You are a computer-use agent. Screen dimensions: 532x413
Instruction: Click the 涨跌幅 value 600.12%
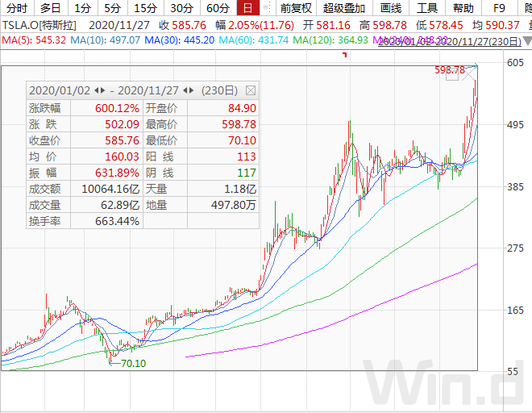coord(117,108)
